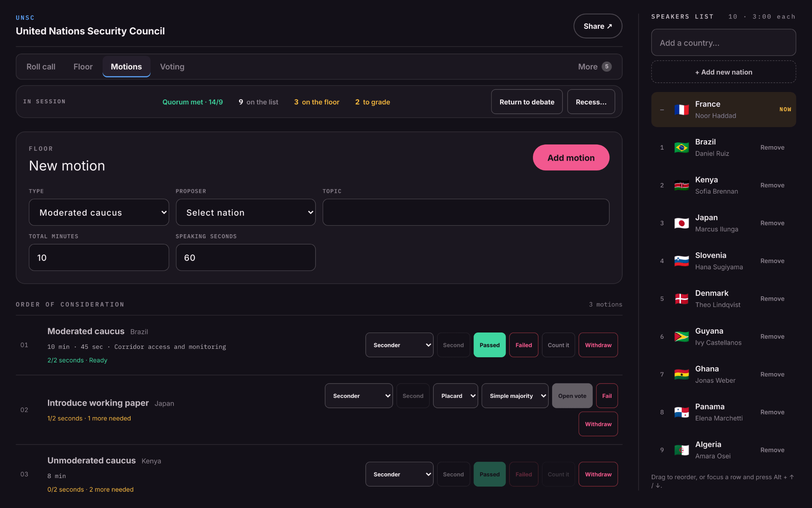Click the Ghana flag icon
Image resolution: width=812 pixels, height=508 pixels.
(x=681, y=374)
